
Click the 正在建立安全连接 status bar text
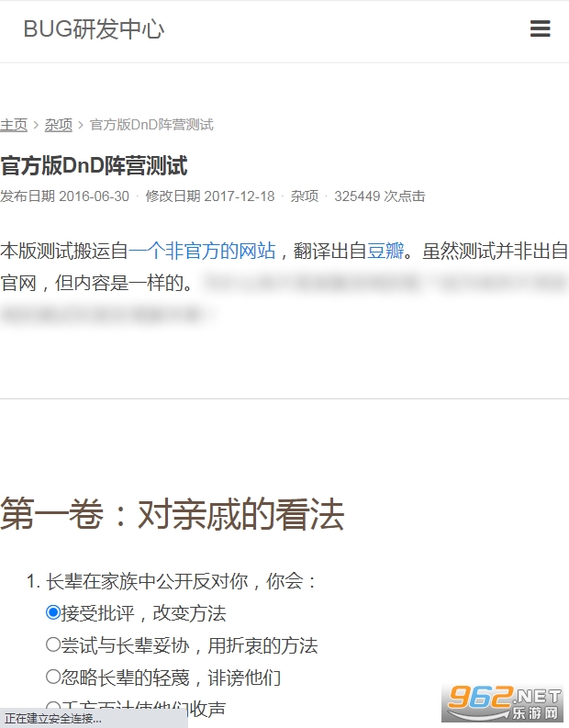tap(53, 719)
